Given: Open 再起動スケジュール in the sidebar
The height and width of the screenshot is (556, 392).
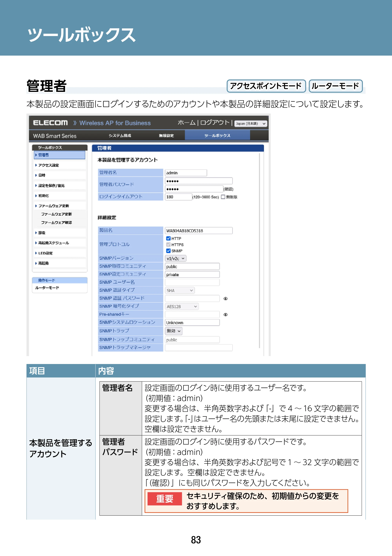Looking at the screenshot, I should [60, 243].
